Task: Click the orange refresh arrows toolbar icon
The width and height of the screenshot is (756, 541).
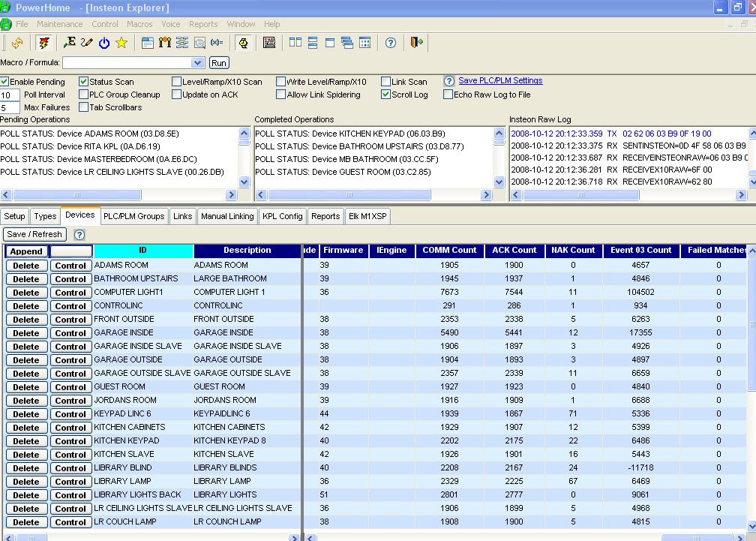Action: [16, 43]
